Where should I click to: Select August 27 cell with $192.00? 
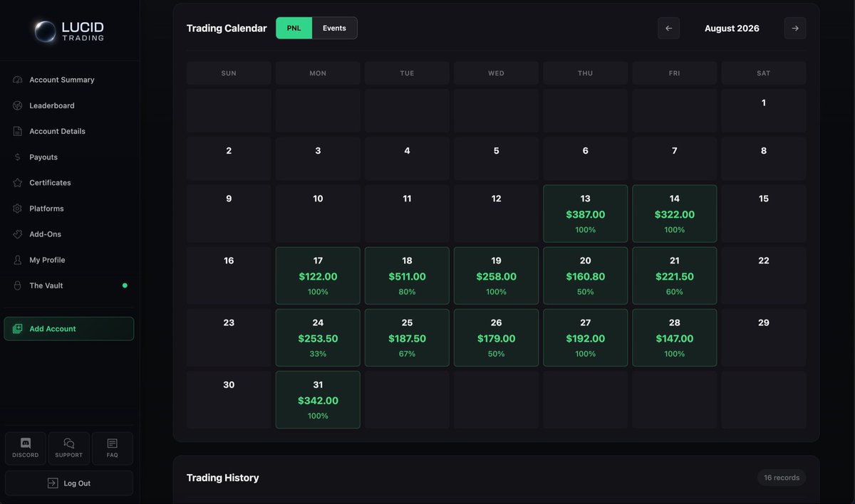tap(586, 337)
